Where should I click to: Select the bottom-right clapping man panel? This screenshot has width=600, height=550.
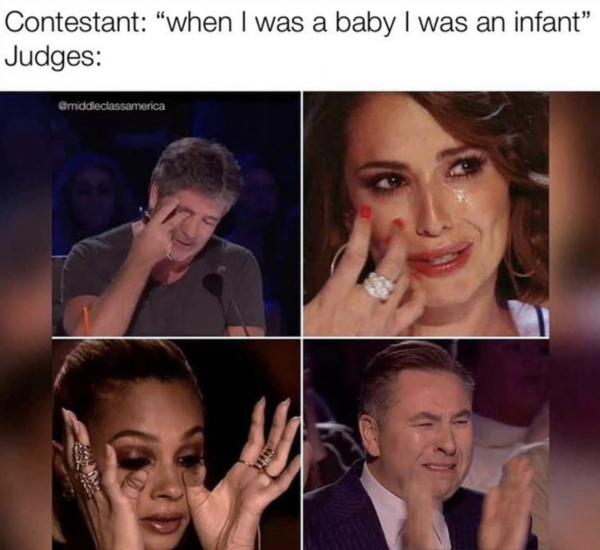point(426,444)
